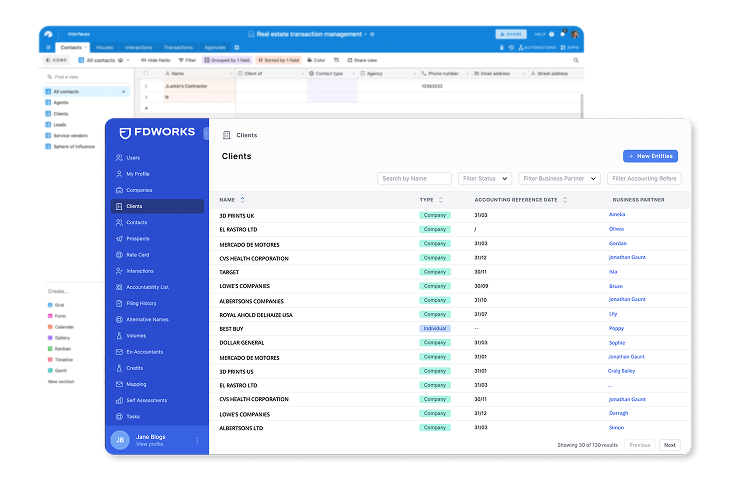Sort by ACCOUNTING REFERENCE DATE arrows

[x=565, y=200]
